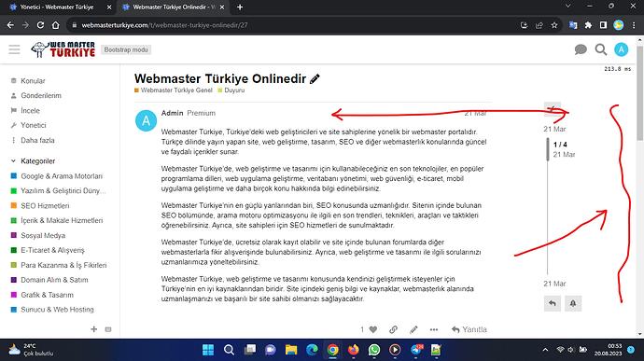Open Windows Start menu

208,350
